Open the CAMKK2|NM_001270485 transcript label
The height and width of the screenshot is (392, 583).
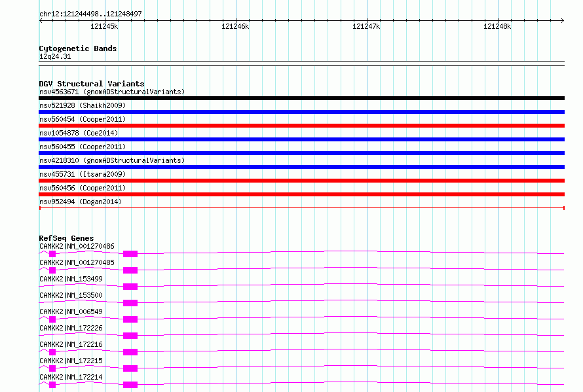(x=77, y=262)
